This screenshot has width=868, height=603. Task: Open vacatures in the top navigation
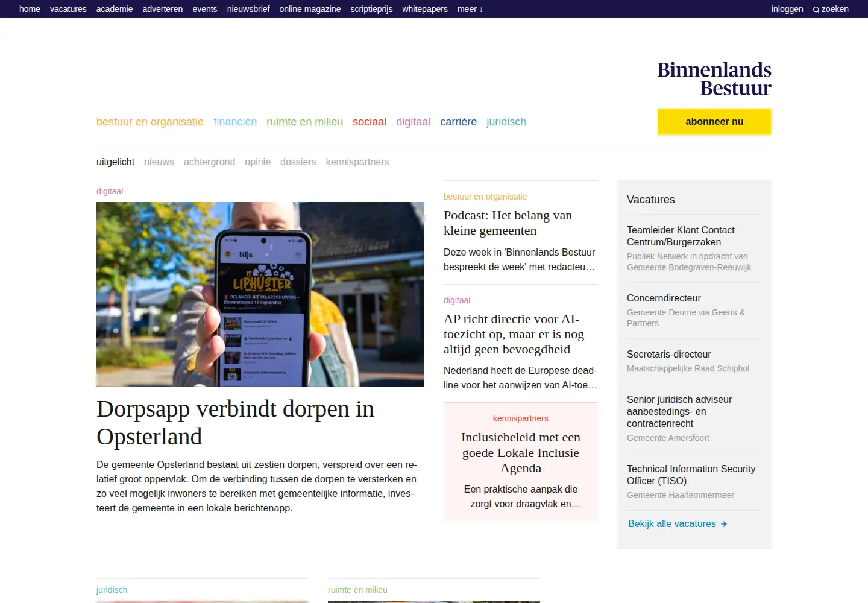(68, 9)
